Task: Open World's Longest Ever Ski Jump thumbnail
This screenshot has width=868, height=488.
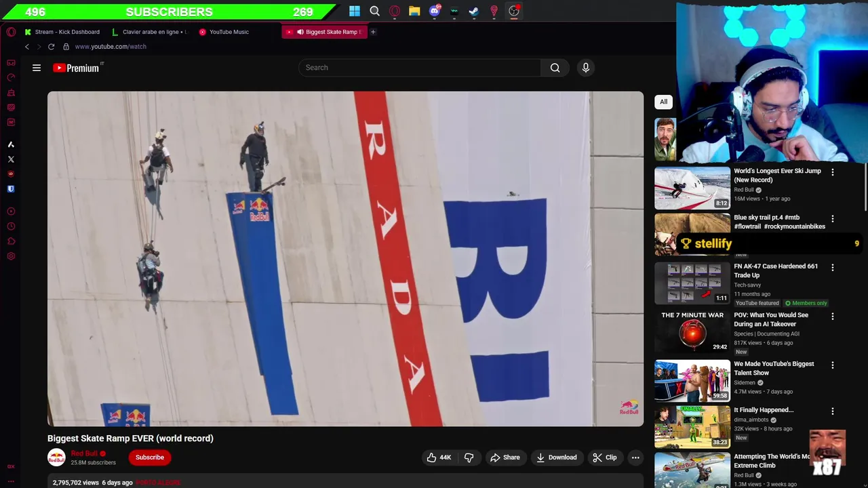Action: [692, 188]
